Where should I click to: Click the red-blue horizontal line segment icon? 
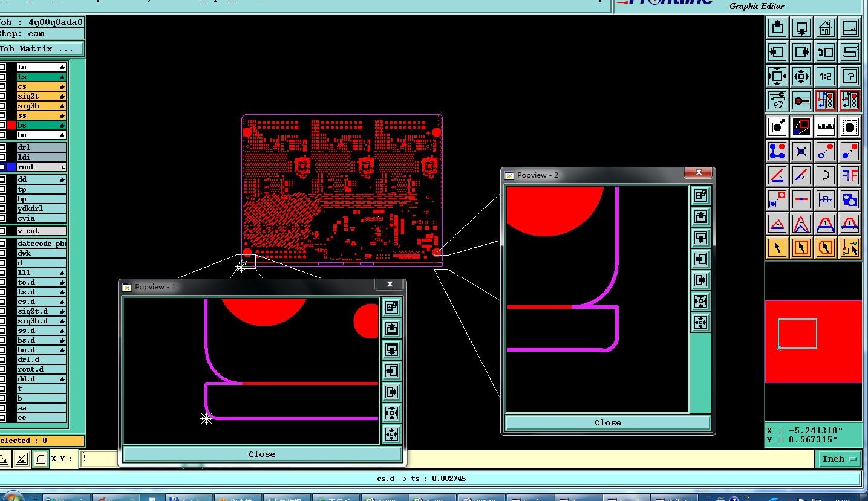pyautogui.click(x=801, y=199)
